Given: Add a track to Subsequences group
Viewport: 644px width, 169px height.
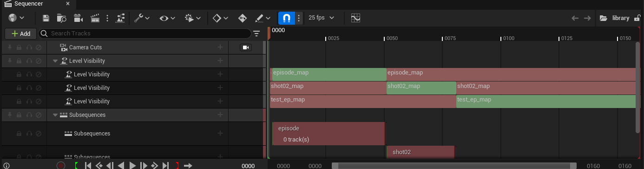Looking at the screenshot, I should click(220, 115).
